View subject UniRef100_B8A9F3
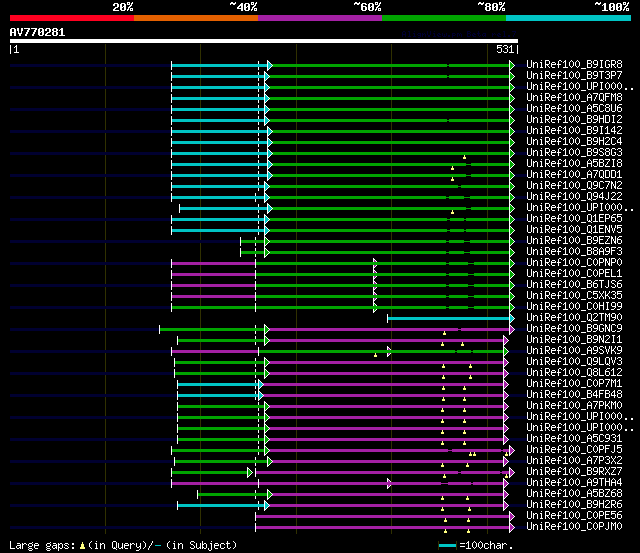 574,252
